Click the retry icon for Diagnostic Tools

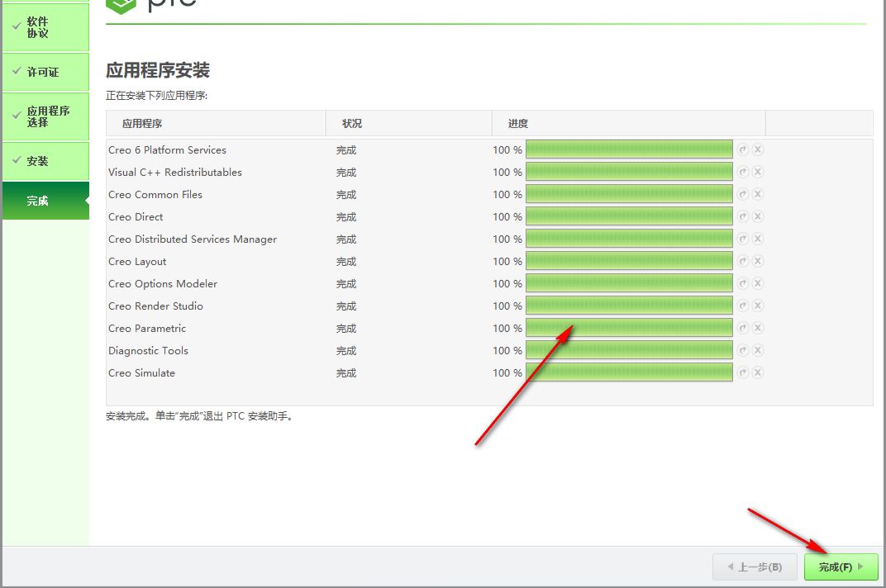(x=743, y=350)
